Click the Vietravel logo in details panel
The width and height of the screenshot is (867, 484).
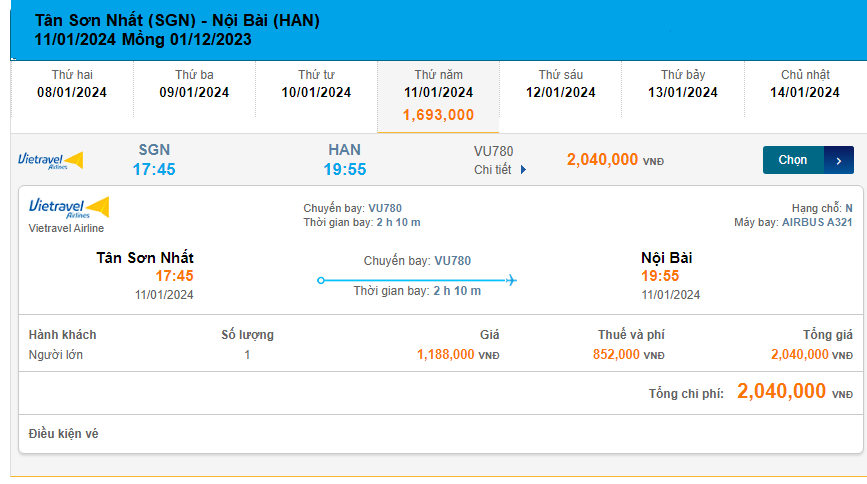tap(69, 208)
